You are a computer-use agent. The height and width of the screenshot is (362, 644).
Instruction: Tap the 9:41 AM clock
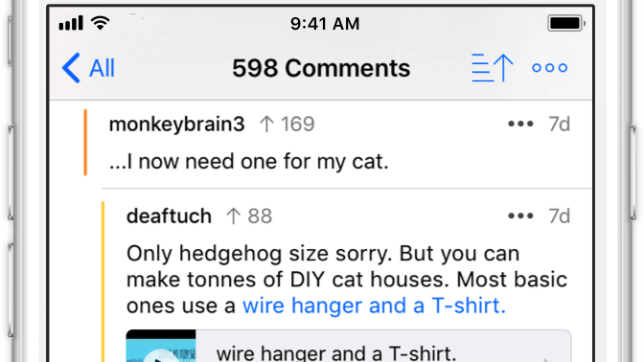point(325,23)
